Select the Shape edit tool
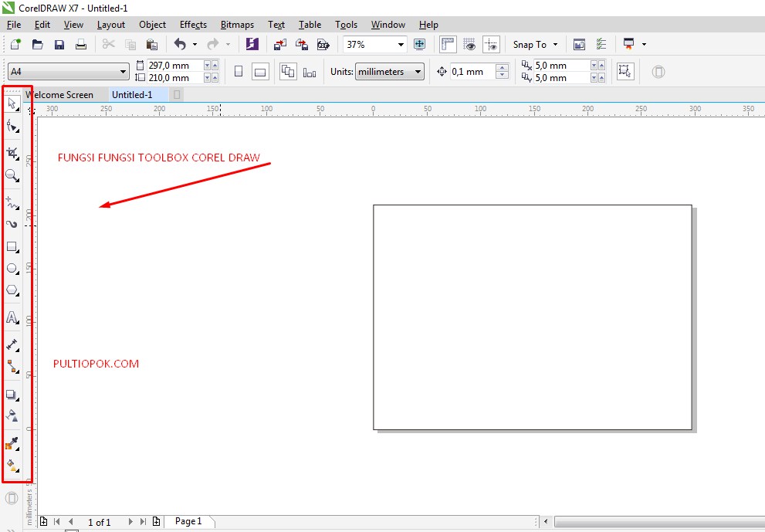This screenshot has width=765, height=532. pos(12,127)
